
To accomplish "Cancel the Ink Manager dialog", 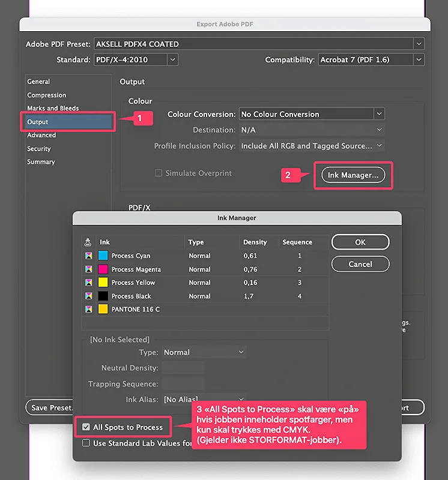I will [x=360, y=264].
